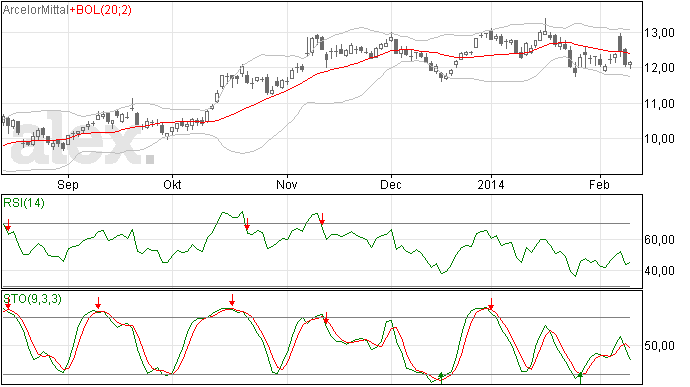This screenshot has width=690, height=387.
Task: Click the 50,00 stochastic axis value
Action: click(x=659, y=346)
